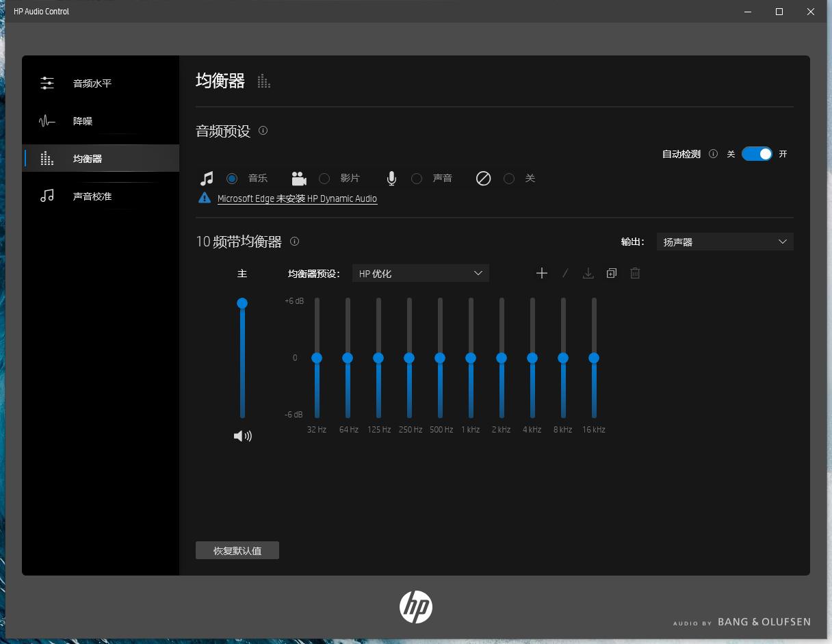Click the 影片 video camera preset icon

(x=298, y=178)
